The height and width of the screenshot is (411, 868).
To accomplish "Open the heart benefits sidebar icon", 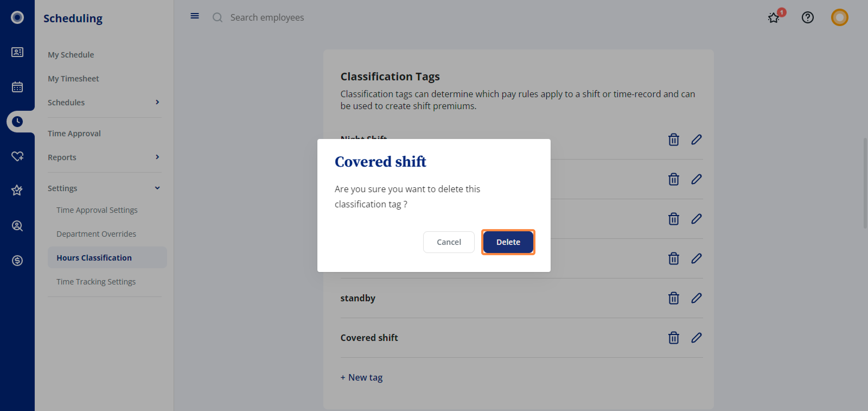I will pyautogui.click(x=17, y=156).
